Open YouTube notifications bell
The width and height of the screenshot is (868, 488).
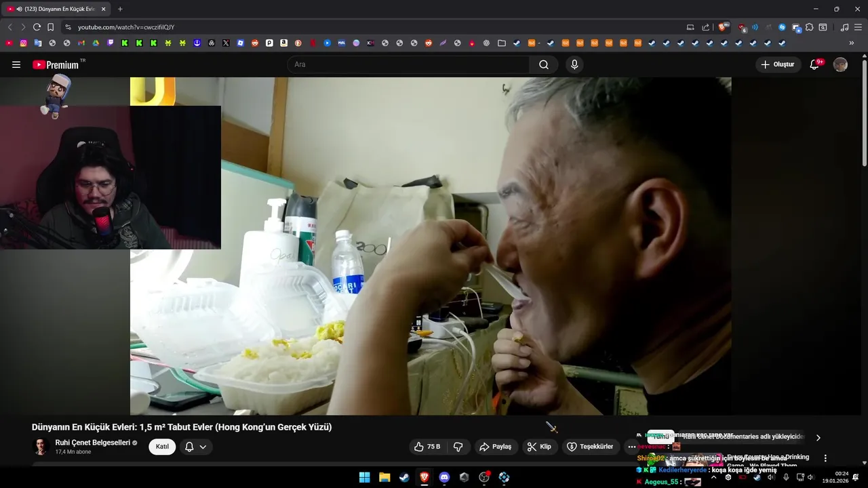pyautogui.click(x=815, y=64)
